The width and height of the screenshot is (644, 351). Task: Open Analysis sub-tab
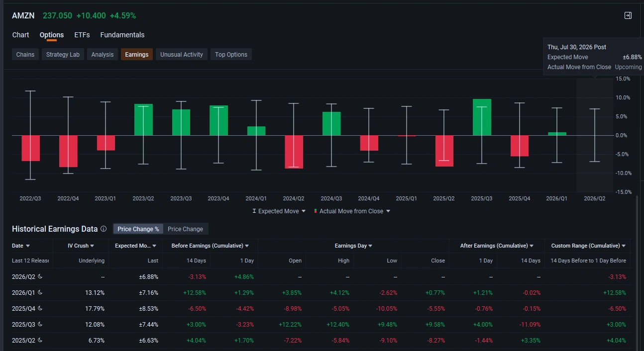tap(103, 55)
